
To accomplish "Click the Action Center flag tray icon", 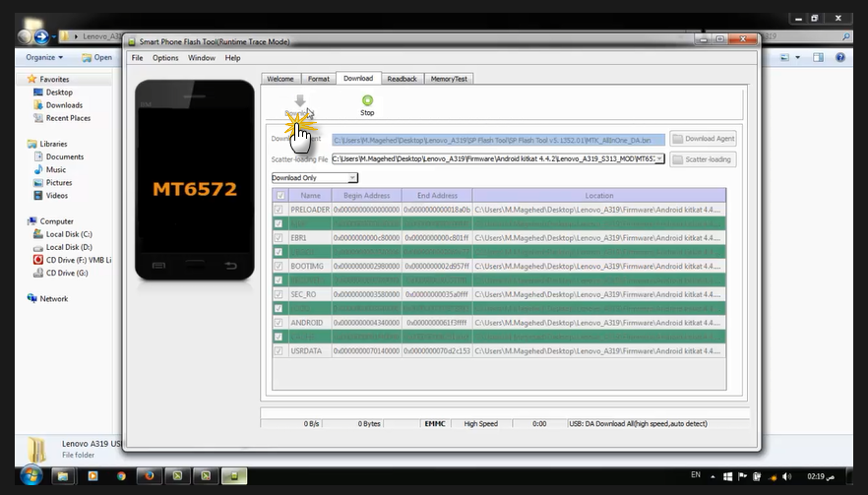I will point(742,476).
